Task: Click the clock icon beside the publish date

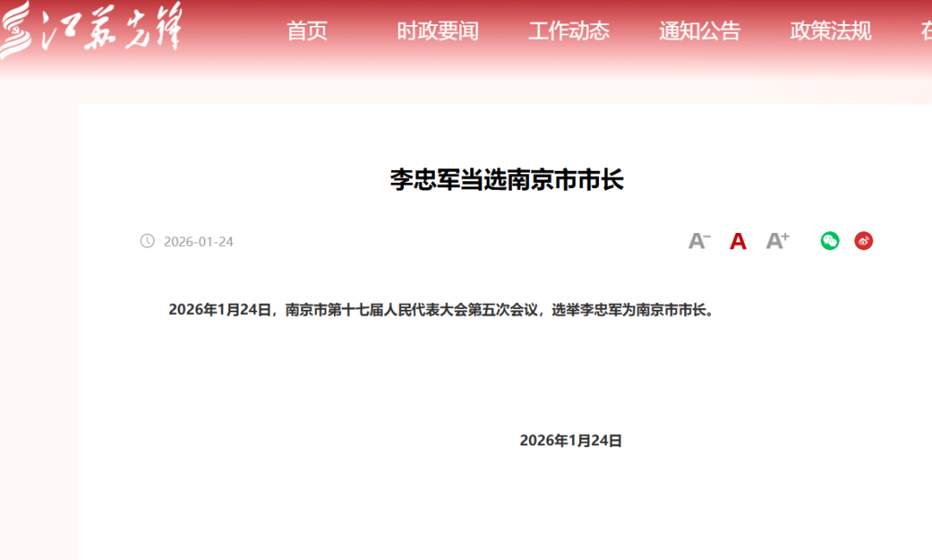Action: [x=146, y=242]
